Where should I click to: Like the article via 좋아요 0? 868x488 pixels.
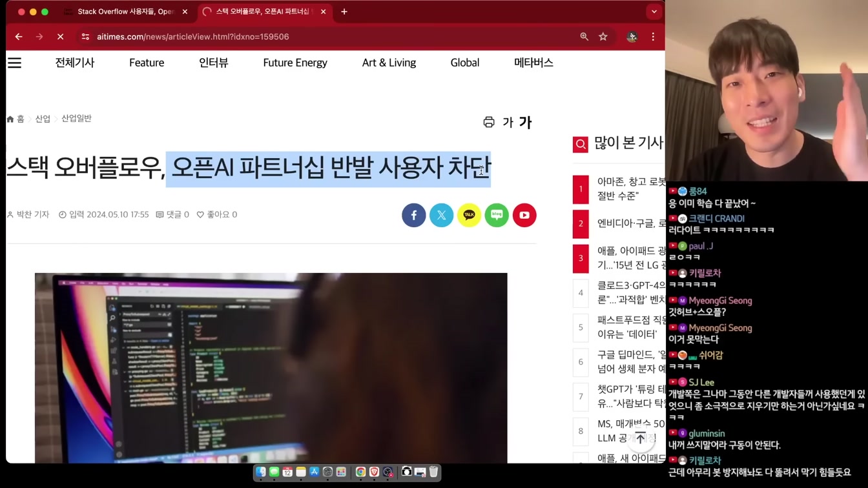click(217, 214)
